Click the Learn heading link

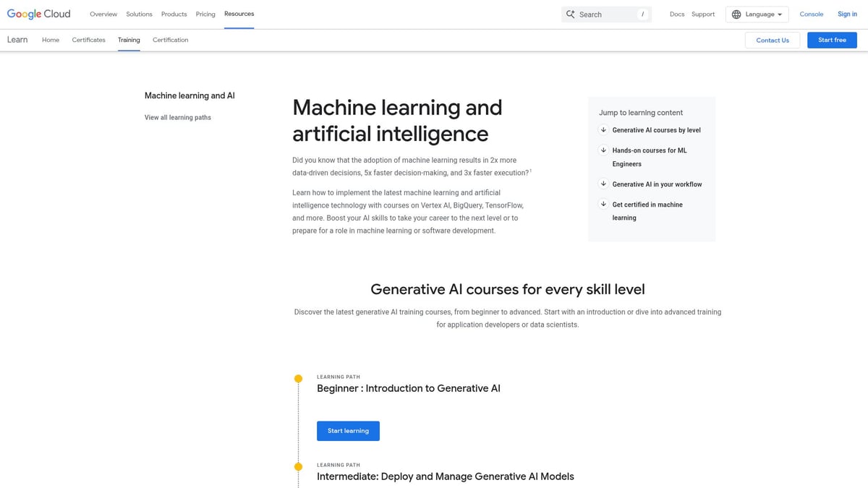(x=17, y=40)
